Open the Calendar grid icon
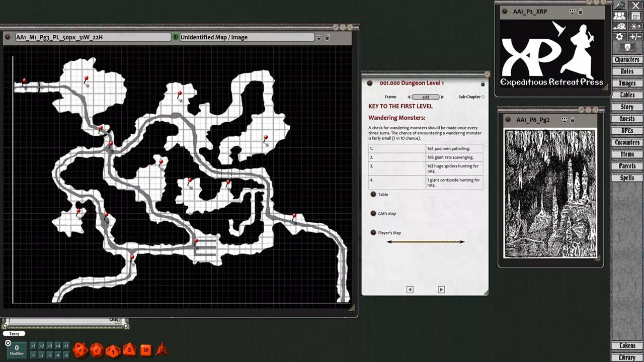 click(x=635, y=16)
